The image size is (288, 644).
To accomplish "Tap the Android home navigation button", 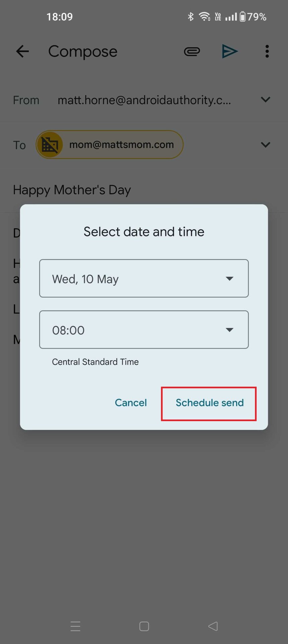I will click(x=144, y=626).
